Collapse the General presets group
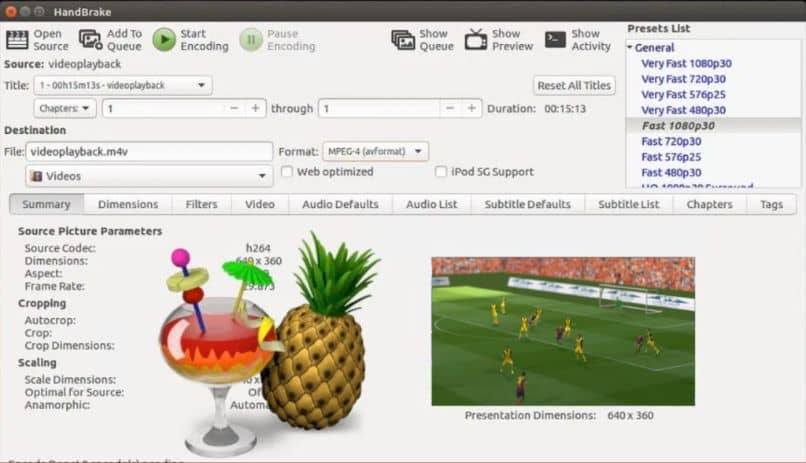Image resolution: width=806 pixels, height=463 pixels. coord(630,47)
